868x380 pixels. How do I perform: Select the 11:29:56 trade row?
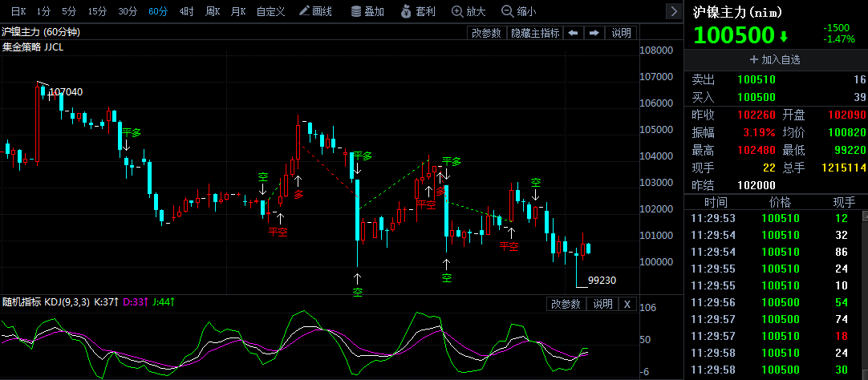[x=773, y=302]
